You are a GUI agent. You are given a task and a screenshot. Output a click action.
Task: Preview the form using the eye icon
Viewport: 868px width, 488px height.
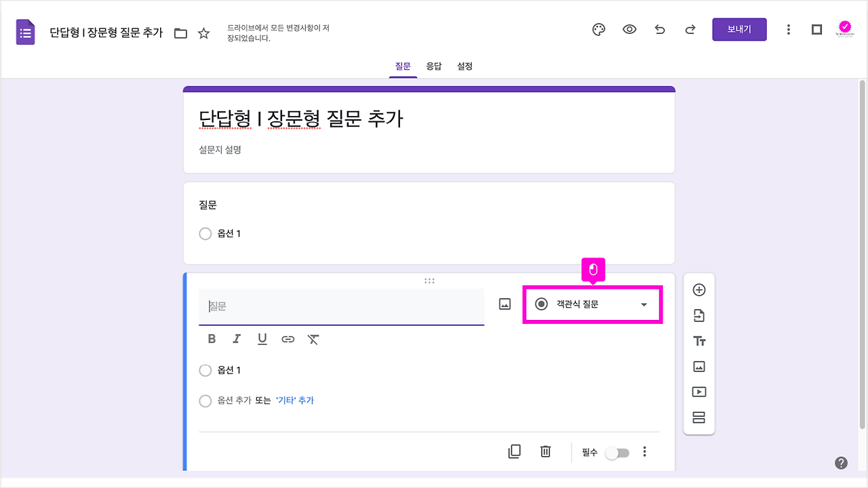pyautogui.click(x=629, y=29)
